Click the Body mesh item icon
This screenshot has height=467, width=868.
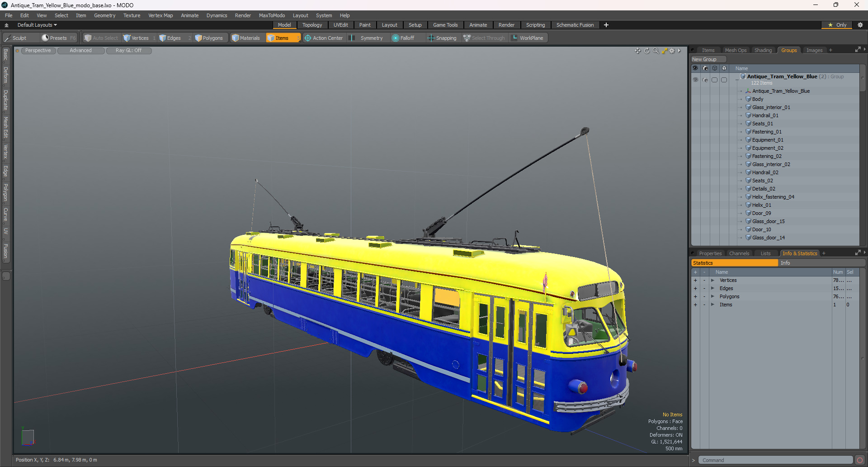pyautogui.click(x=748, y=99)
